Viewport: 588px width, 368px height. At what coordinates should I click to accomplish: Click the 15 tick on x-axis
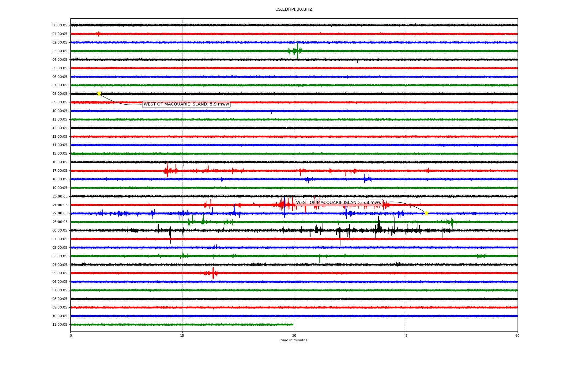pyautogui.click(x=182, y=335)
